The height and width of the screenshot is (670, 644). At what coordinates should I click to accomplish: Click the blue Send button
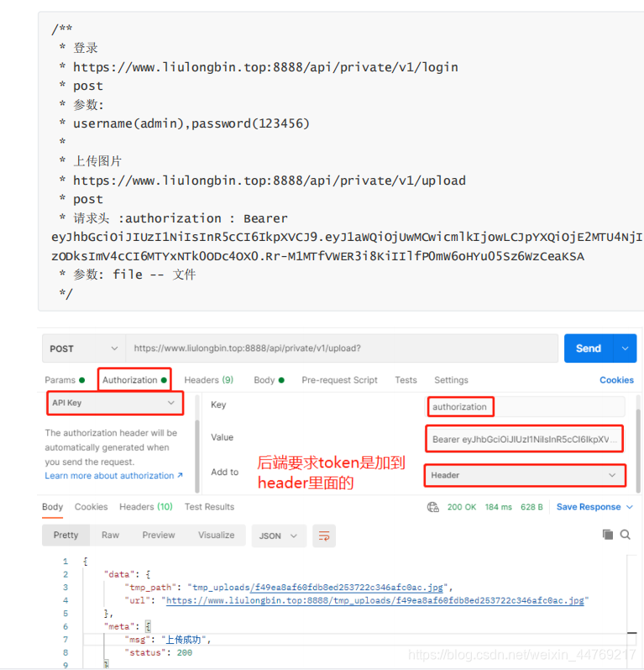click(x=589, y=348)
